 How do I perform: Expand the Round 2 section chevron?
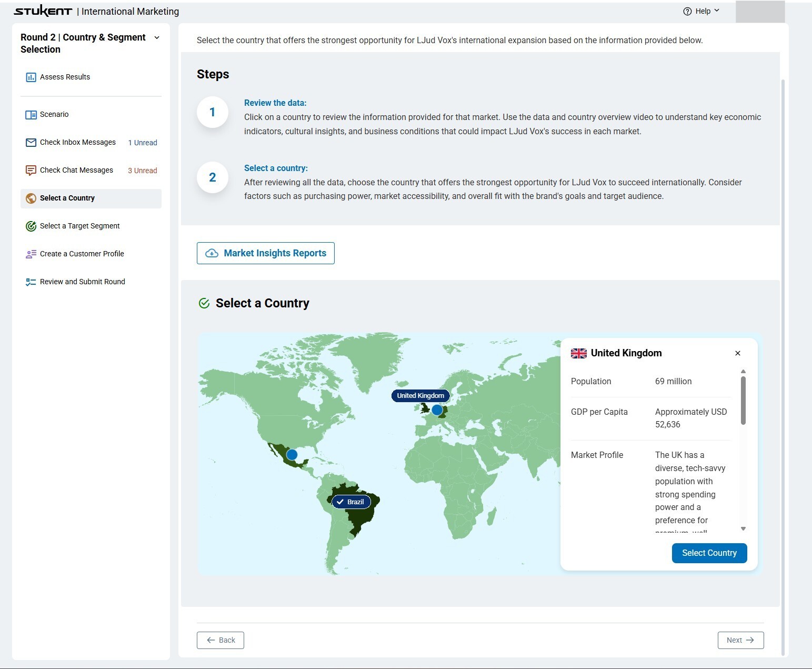point(157,37)
